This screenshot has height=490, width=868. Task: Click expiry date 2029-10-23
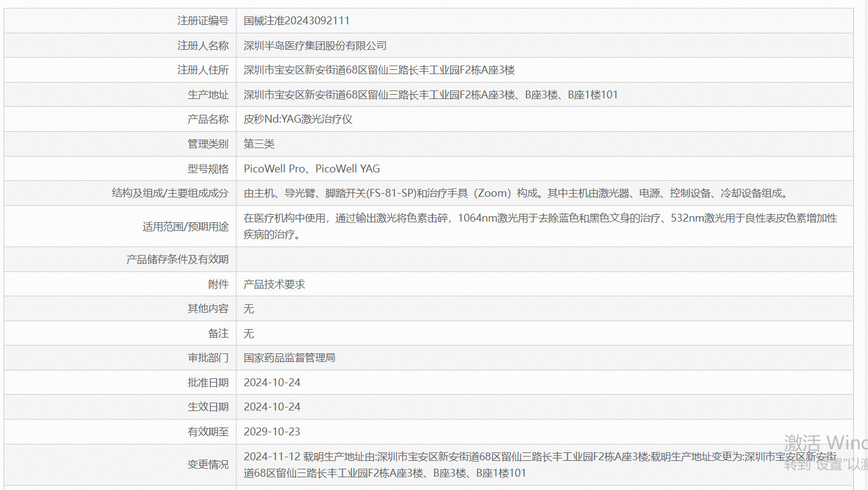272,432
